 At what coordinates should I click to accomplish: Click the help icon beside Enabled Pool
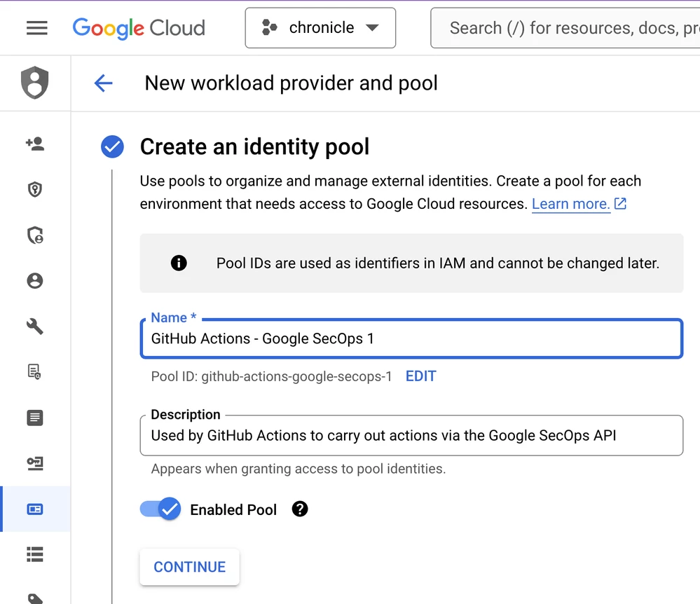coord(300,509)
